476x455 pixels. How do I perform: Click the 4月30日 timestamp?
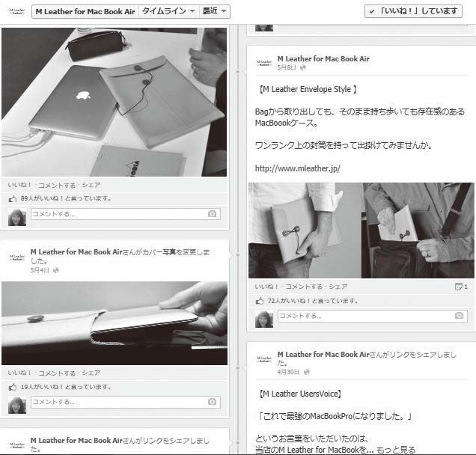click(x=288, y=372)
